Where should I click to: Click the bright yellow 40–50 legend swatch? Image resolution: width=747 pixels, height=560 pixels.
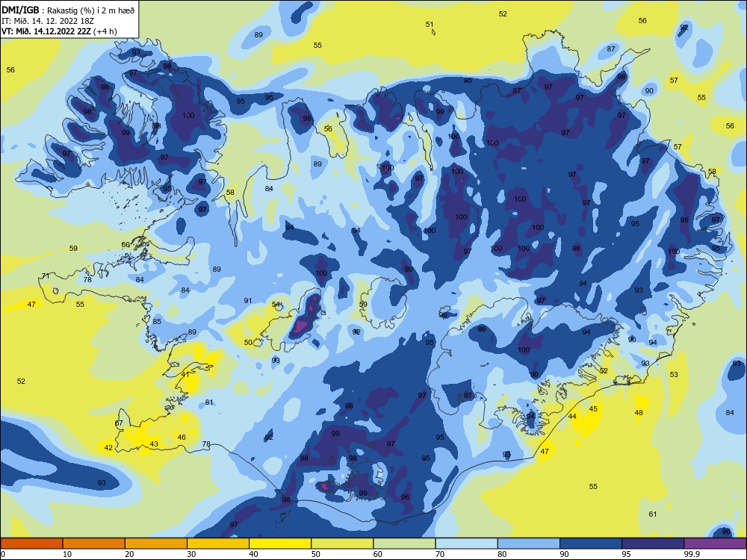click(280, 544)
